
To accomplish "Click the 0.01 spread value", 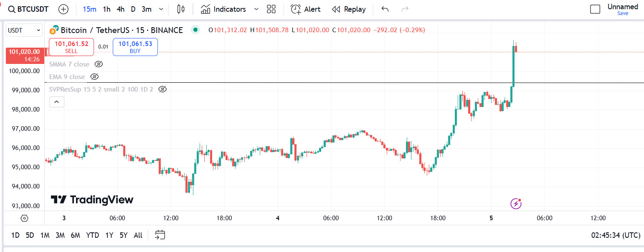I will tap(103, 47).
